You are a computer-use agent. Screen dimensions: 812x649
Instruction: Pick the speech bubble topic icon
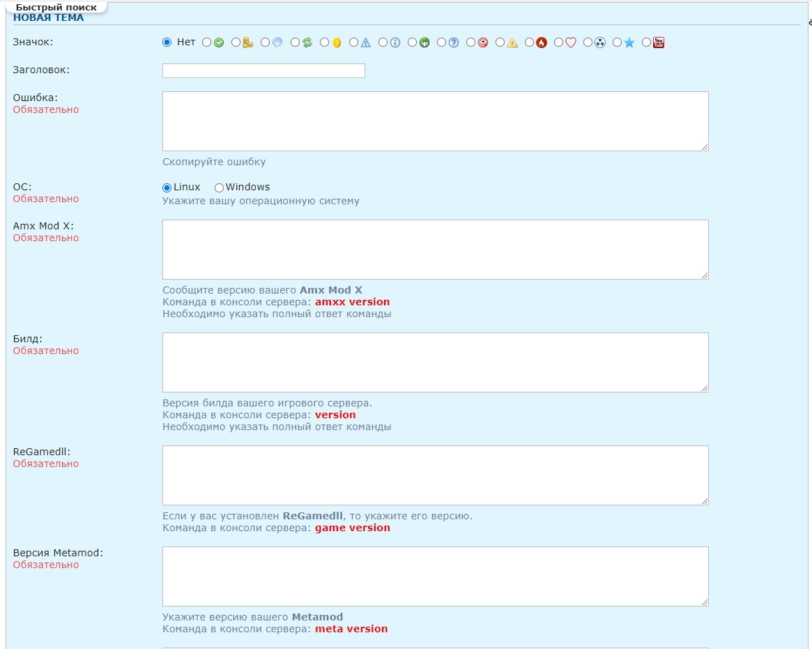click(265, 43)
